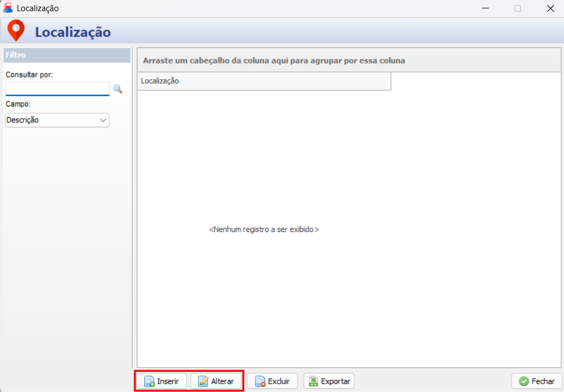This screenshot has height=392, width=564.
Task: Close the Localização window with X
Action: click(x=550, y=8)
